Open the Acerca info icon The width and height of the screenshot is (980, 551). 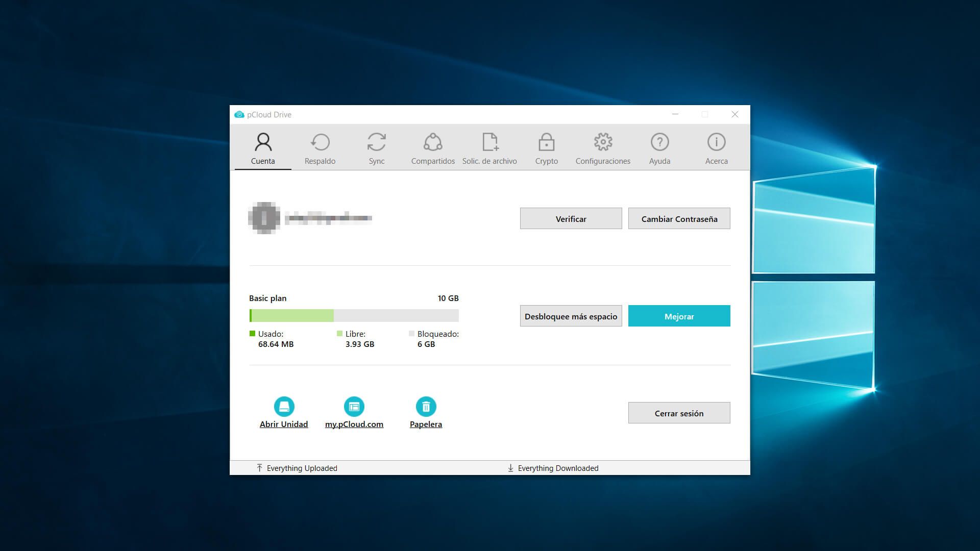click(716, 142)
